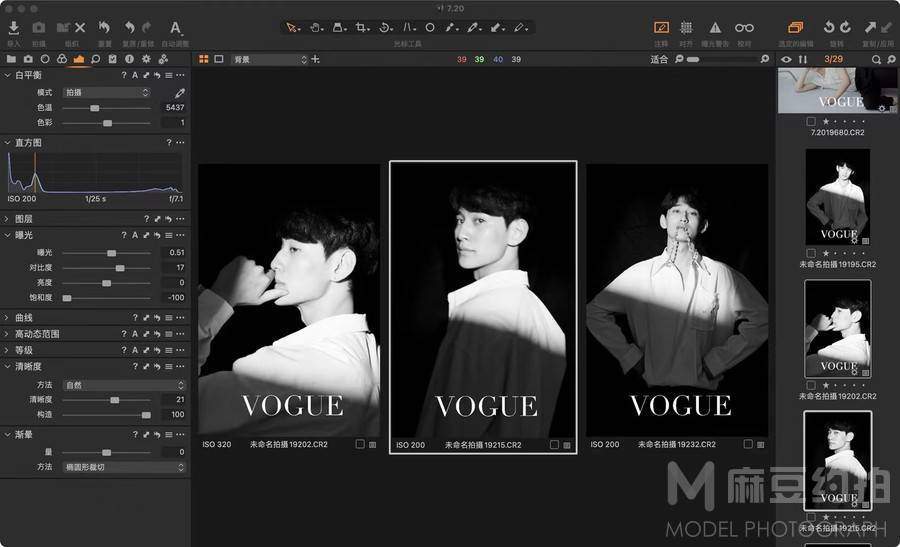Image resolution: width=900 pixels, height=547 pixels.
Task: Switch to single-image viewer mode
Action: (x=219, y=59)
